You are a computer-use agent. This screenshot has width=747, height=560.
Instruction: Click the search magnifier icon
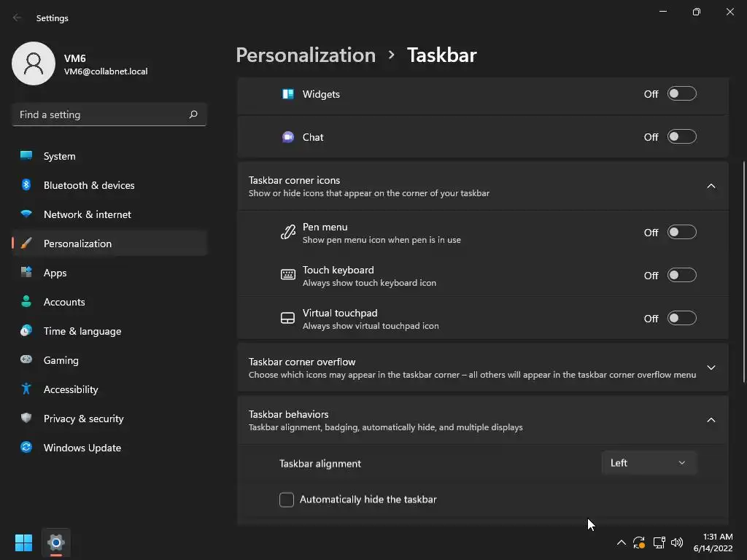coord(193,114)
